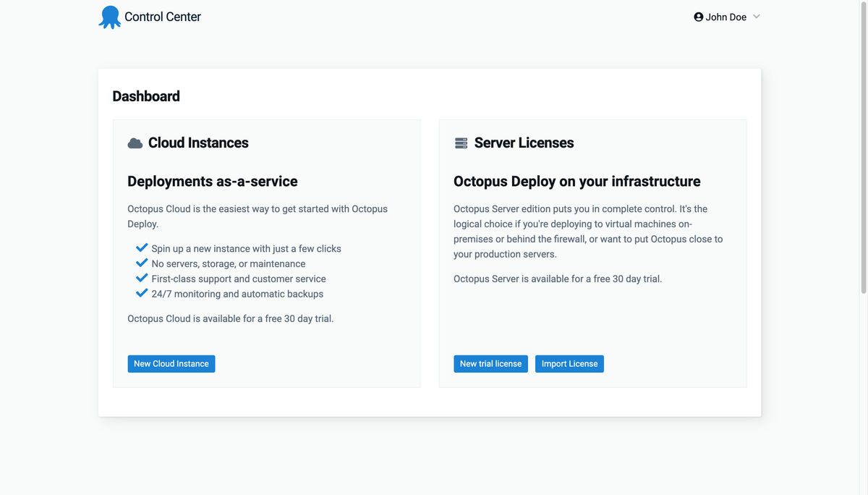The width and height of the screenshot is (868, 495).
Task: Click the checkmark beside 'No servers, storage, or maintenance'
Action: (141, 262)
